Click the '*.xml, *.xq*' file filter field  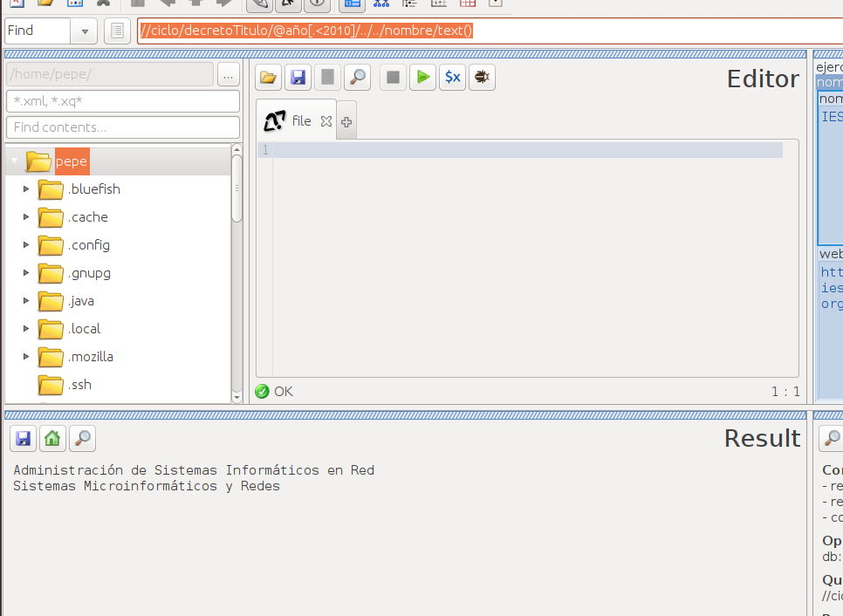click(123, 101)
